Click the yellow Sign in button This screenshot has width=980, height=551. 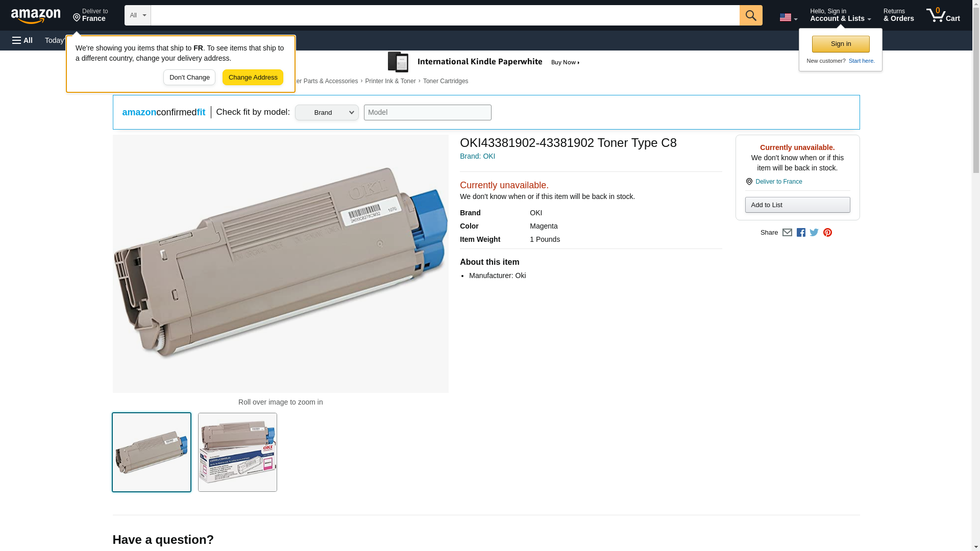(x=841, y=44)
